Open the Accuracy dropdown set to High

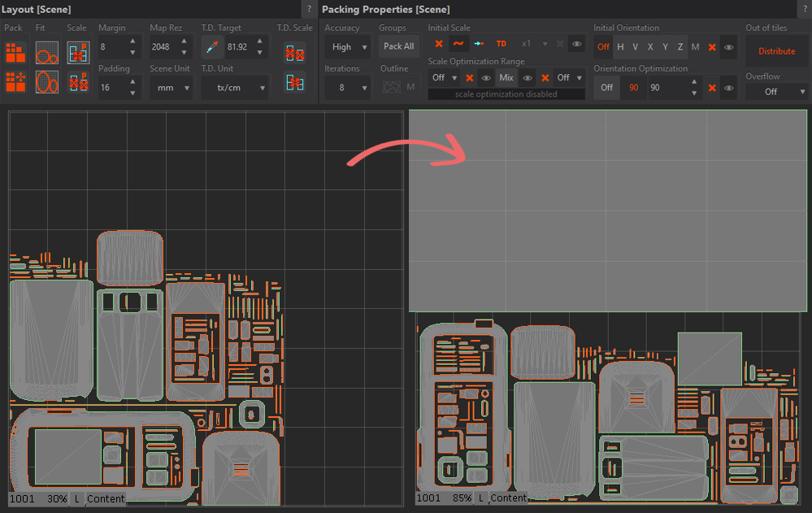[x=347, y=47]
